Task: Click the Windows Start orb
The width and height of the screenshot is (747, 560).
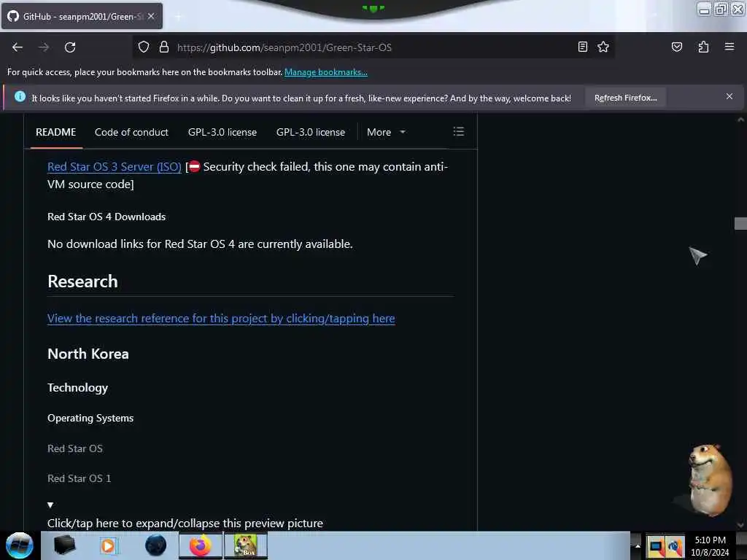Action: (x=20, y=545)
